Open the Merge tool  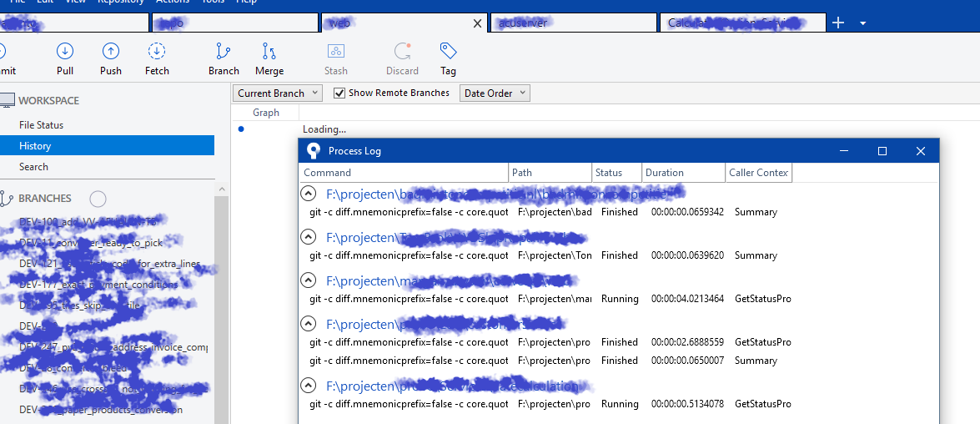[269, 51]
